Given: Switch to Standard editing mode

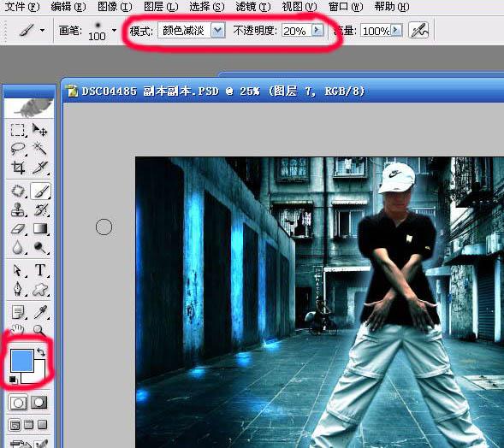Looking at the screenshot, I should point(18,402).
